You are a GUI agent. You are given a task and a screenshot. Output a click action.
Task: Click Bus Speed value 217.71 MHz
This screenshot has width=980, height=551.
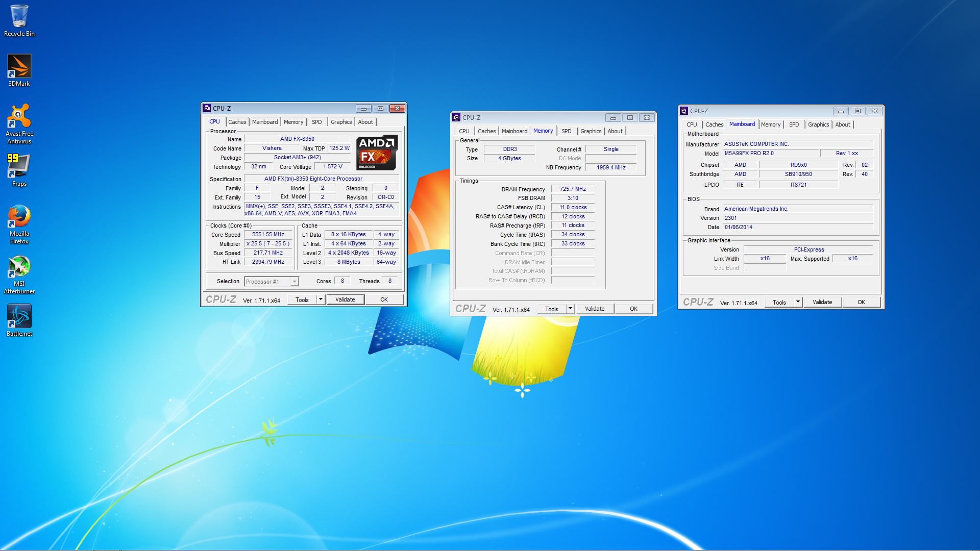tap(268, 253)
